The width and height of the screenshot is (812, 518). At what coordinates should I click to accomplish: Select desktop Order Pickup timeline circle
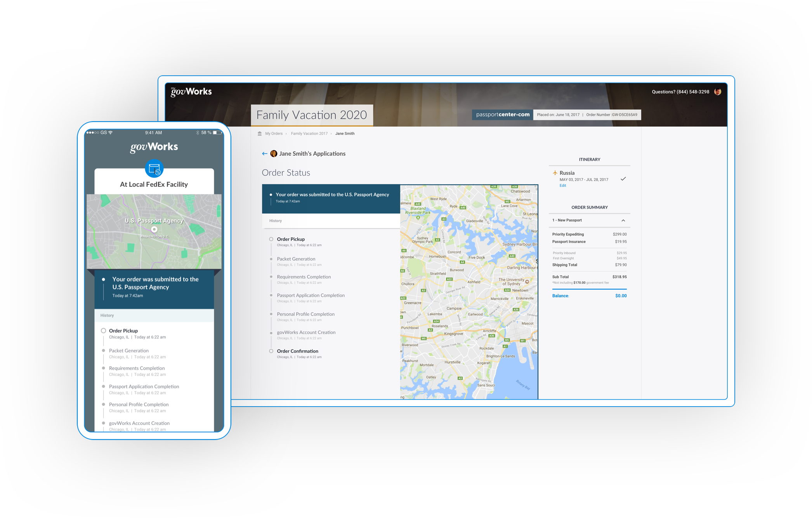271,239
